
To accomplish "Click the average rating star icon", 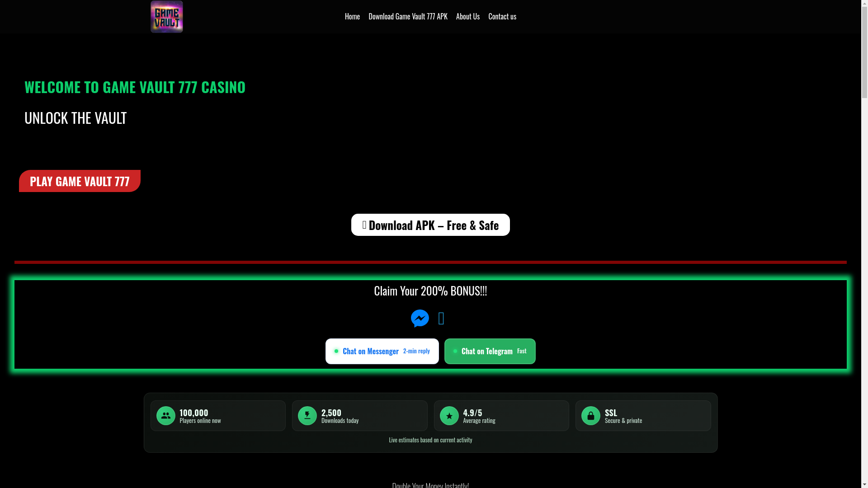I will [449, 416].
